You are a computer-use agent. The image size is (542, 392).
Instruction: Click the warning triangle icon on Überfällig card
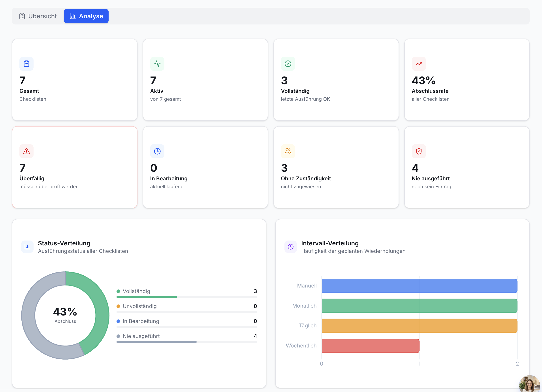(26, 151)
